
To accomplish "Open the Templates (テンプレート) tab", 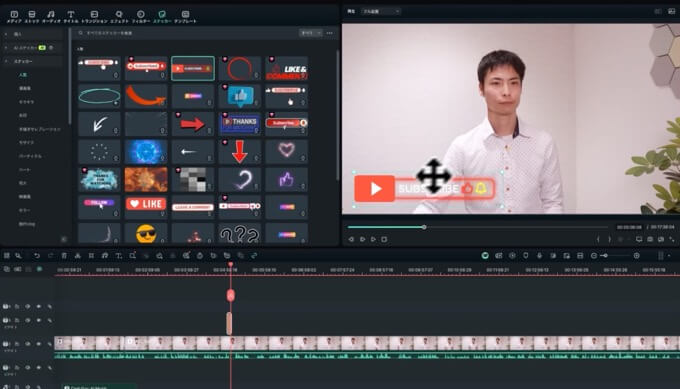I will (185, 17).
